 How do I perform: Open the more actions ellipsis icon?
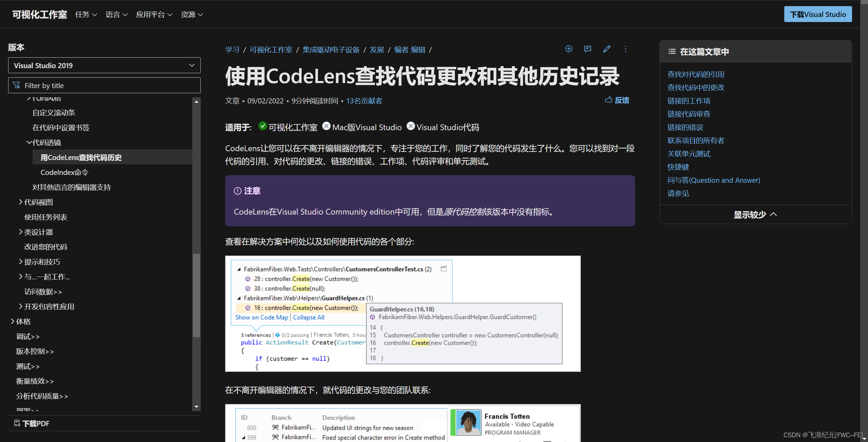pyautogui.click(x=626, y=49)
